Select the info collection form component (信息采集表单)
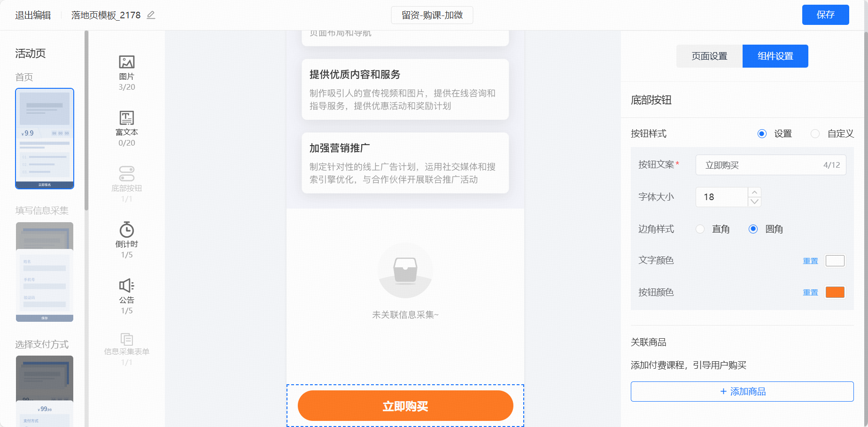The image size is (868, 427). coord(127,349)
